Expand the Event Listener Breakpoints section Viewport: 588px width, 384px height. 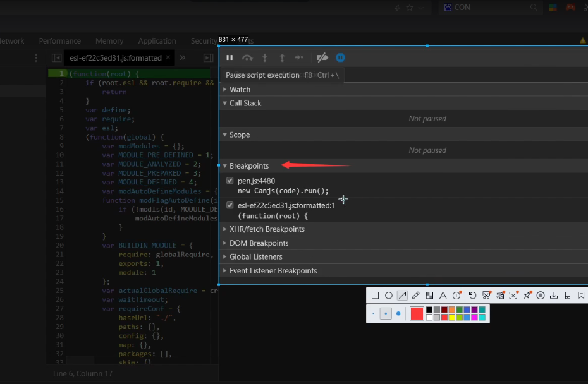click(273, 271)
